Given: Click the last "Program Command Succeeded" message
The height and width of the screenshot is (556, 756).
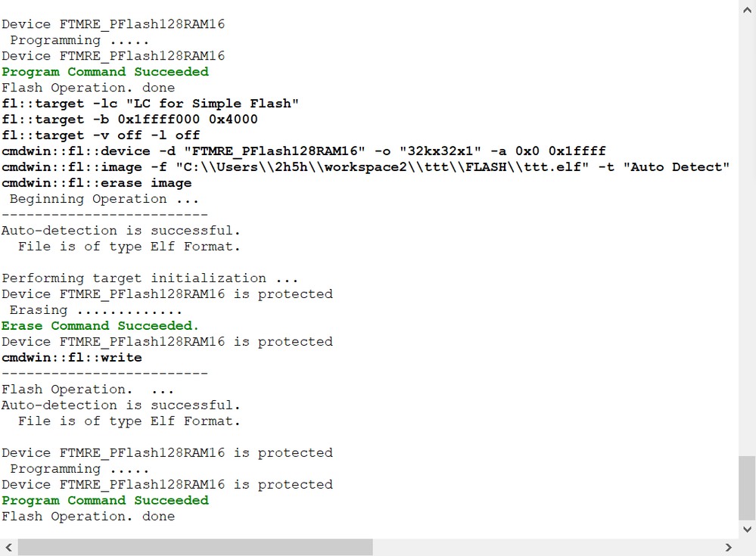Looking at the screenshot, I should point(105,501).
